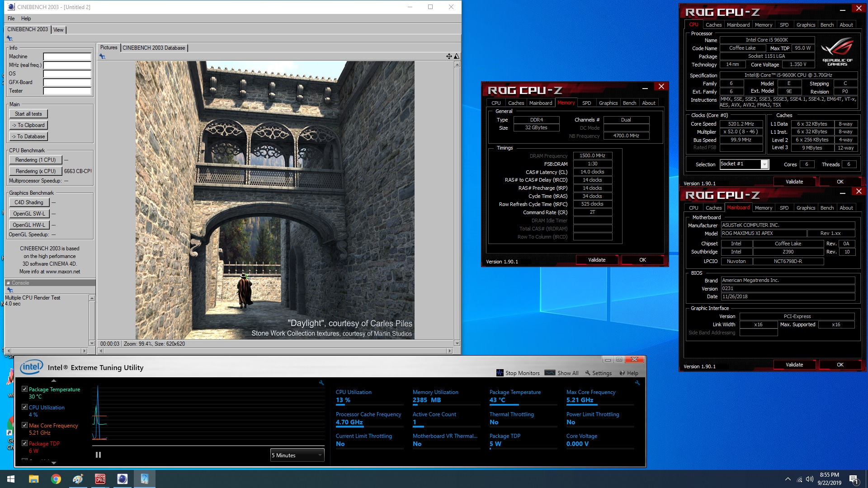Screen dimensions: 868x488
Task: Open the File menu in CINEBENCH
Action: coord(11,19)
